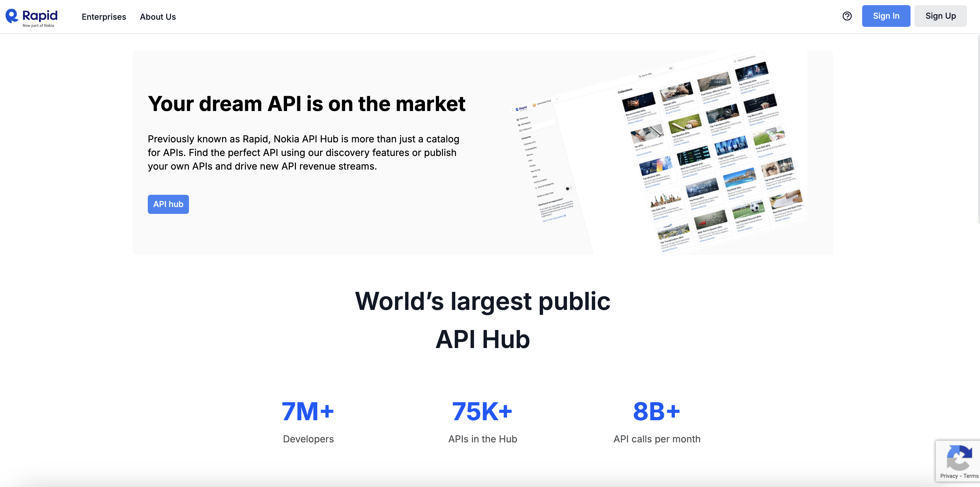Open the About Us menu item
Screen dimensions: 980x487
pyautogui.click(x=158, y=17)
